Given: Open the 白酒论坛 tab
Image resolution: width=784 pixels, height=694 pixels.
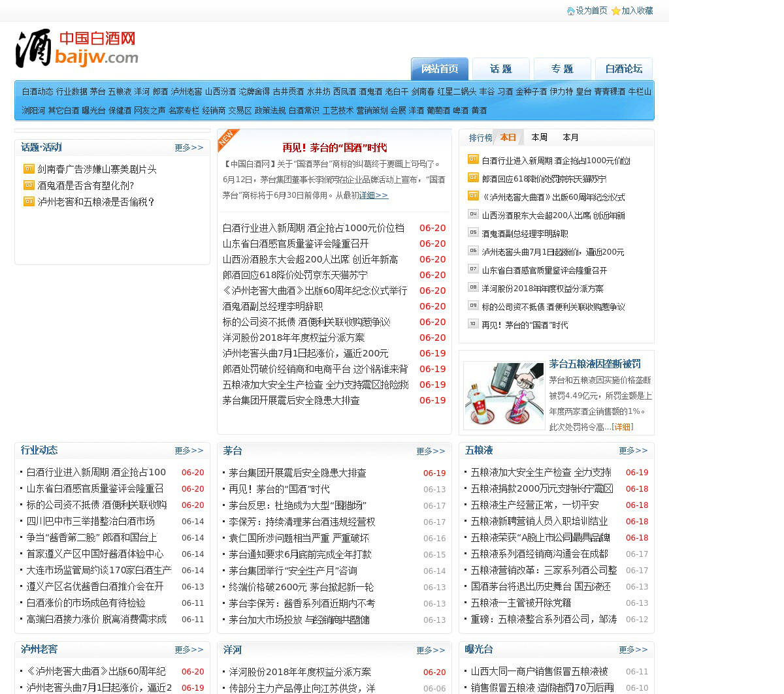Looking at the screenshot, I should pos(624,69).
